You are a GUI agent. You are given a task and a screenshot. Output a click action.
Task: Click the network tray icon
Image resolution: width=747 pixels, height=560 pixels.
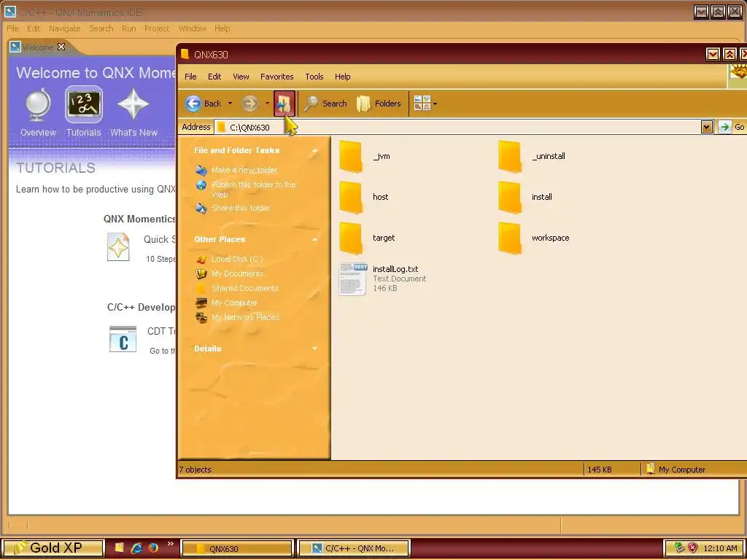679,548
